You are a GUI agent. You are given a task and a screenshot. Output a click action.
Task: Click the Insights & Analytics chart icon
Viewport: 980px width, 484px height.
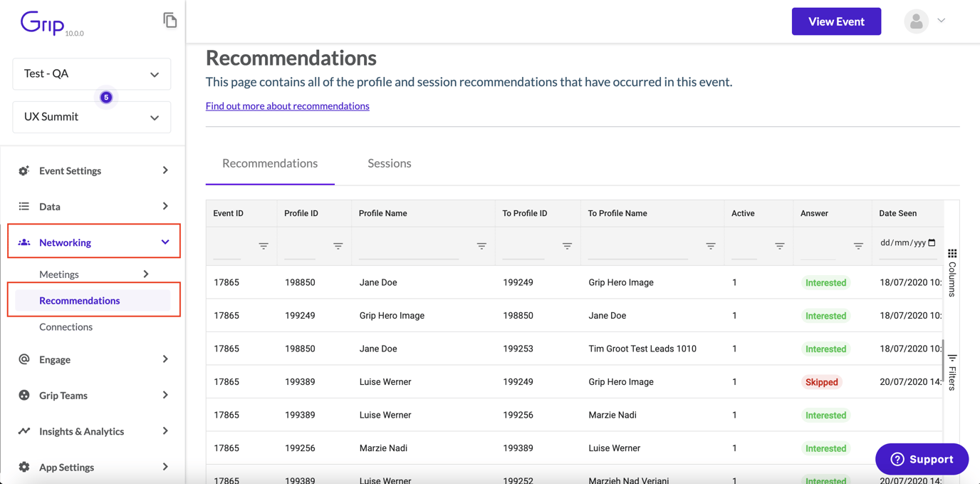tap(24, 431)
